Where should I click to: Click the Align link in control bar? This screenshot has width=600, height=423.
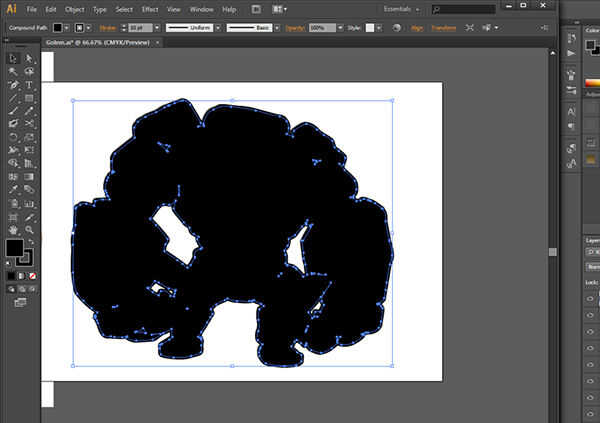click(x=416, y=28)
